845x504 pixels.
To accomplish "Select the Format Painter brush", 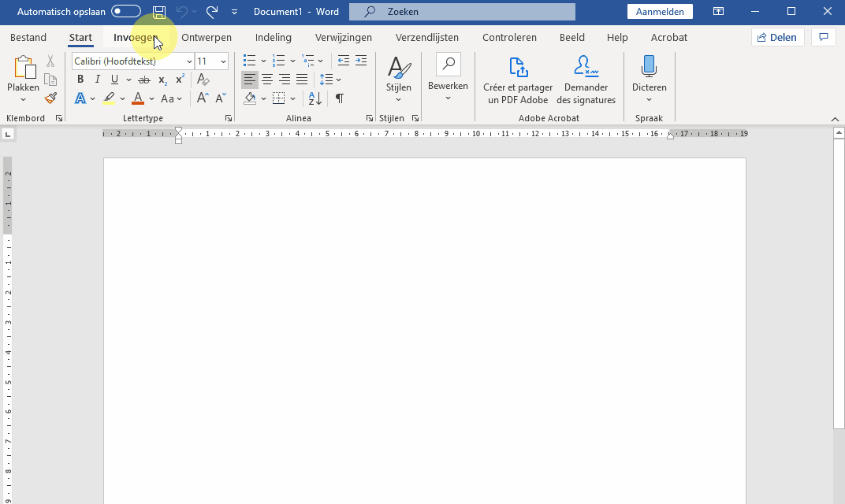I will click(50, 98).
